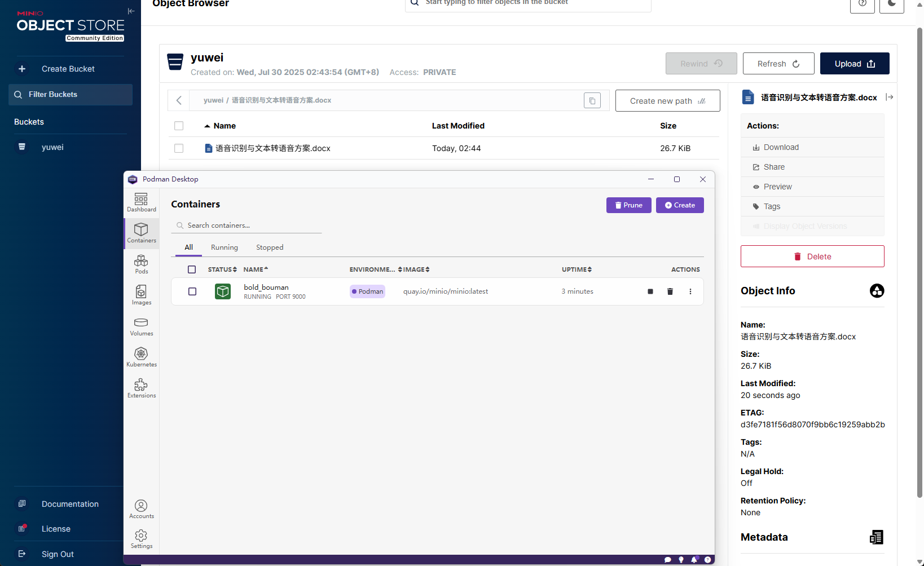
Task: Click the Podman Desktop status bar lightbulb icon
Action: (x=681, y=560)
